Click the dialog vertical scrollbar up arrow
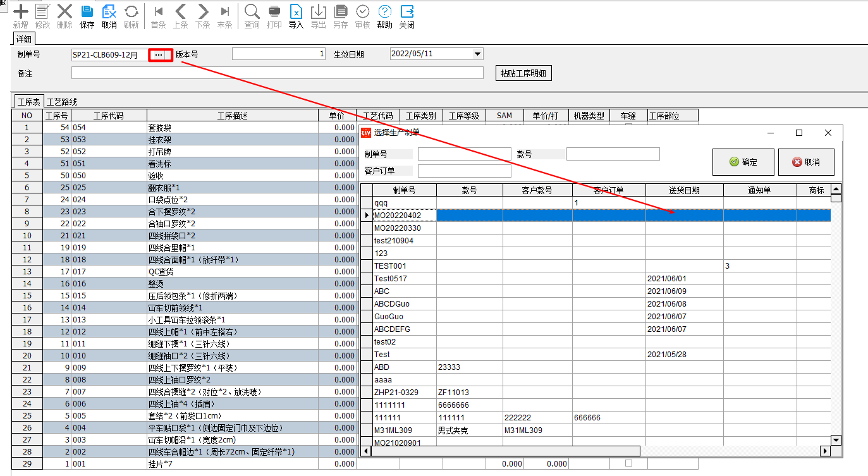Viewport: 868px width, 476px height. point(836,189)
